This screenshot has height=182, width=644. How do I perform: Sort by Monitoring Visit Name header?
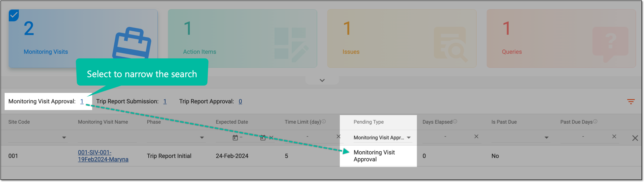click(x=103, y=122)
